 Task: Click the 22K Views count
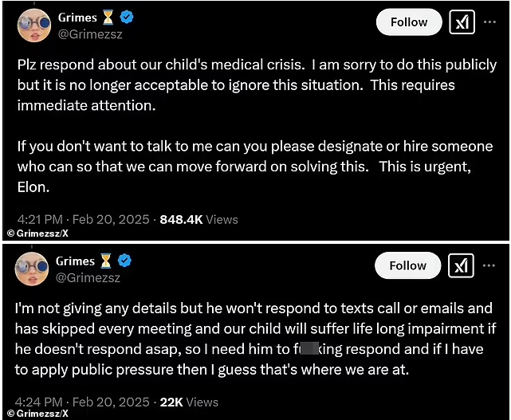(x=189, y=402)
